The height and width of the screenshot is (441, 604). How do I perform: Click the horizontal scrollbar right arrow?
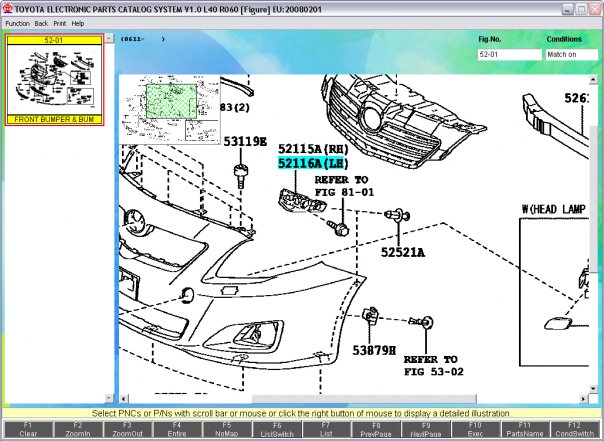[x=584, y=399]
